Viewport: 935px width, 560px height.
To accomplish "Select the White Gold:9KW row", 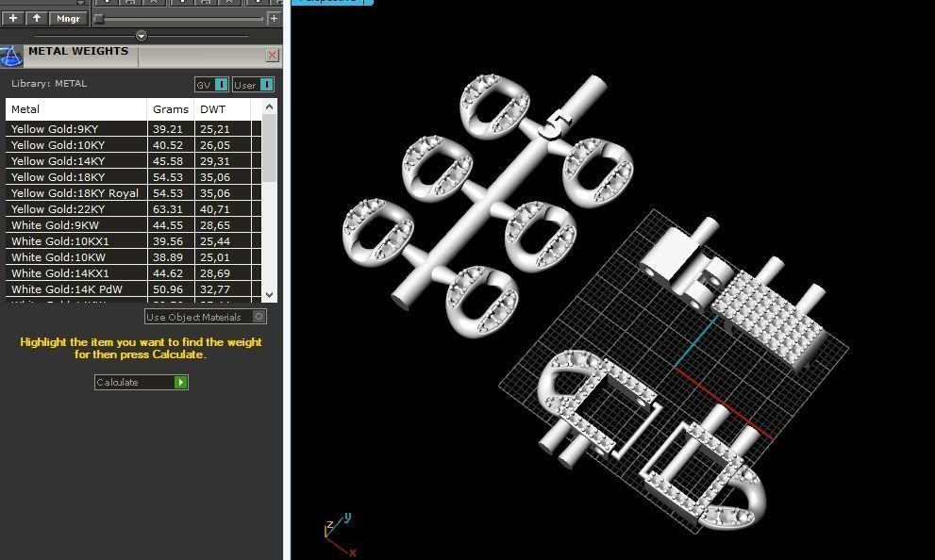I will click(134, 225).
